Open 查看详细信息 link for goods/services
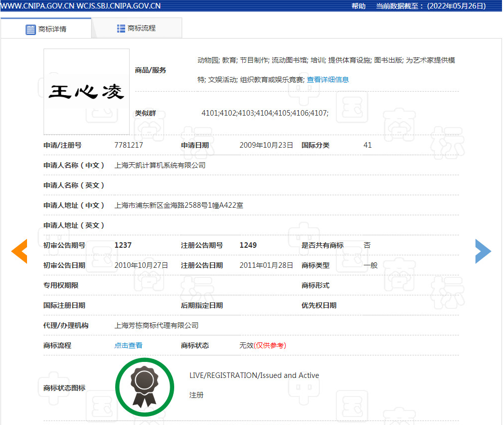The height and width of the screenshot is (425, 504). point(328,80)
